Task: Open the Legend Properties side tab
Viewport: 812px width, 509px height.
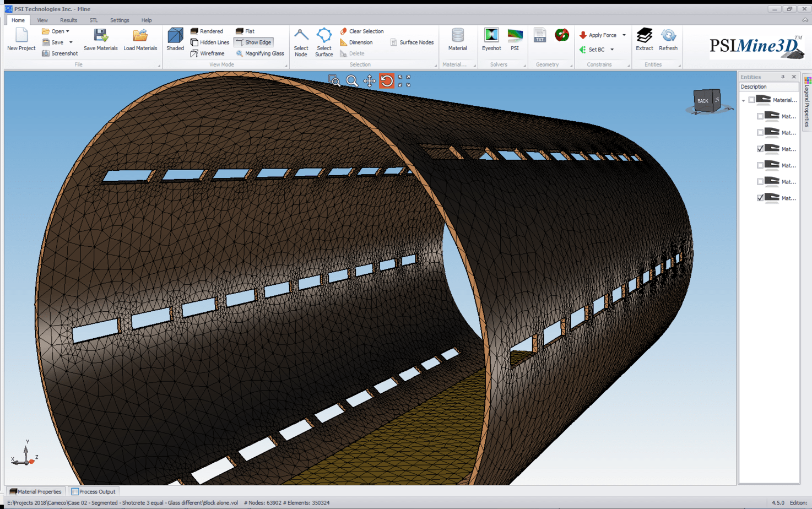Action: pyautogui.click(x=807, y=102)
